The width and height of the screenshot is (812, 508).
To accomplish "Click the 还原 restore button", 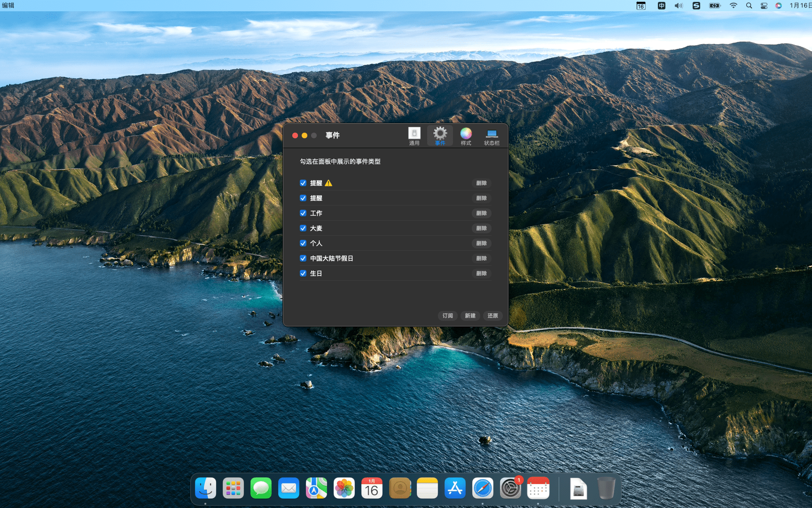I will (x=492, y=316).
